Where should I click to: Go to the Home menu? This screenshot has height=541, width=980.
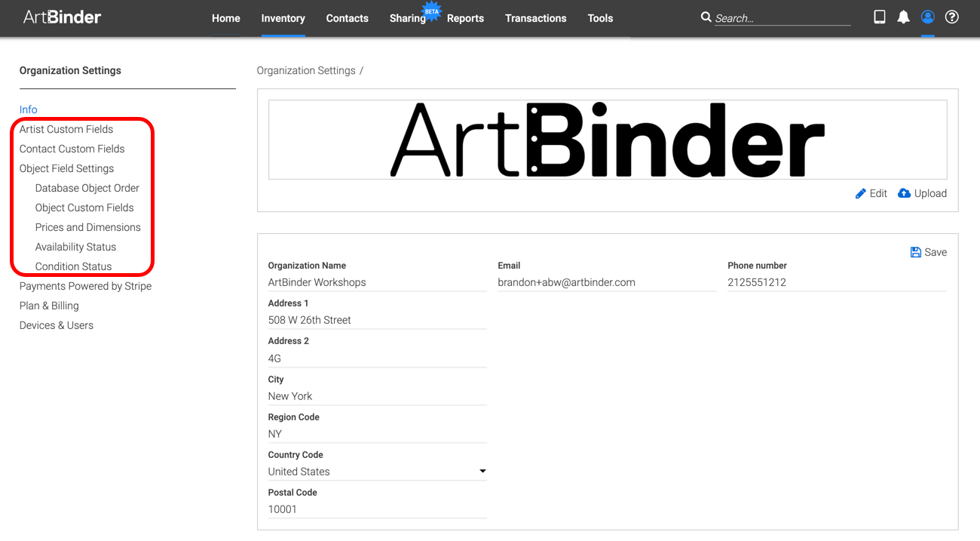226,18
